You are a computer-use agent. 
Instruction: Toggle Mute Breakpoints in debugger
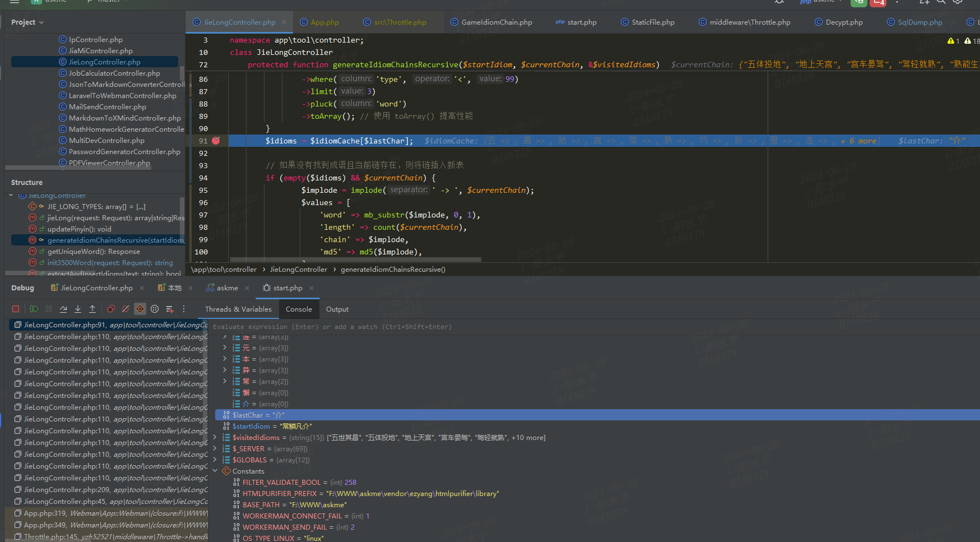point(126,309)
